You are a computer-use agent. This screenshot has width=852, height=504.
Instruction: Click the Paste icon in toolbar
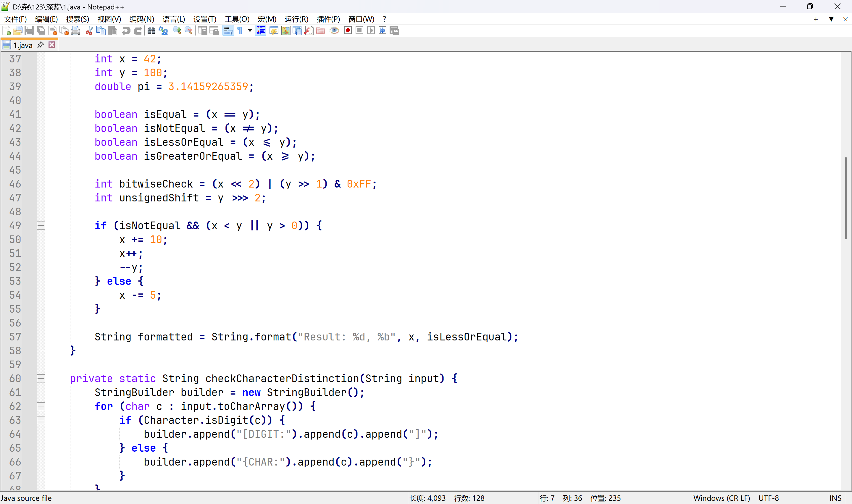(112, 31)
